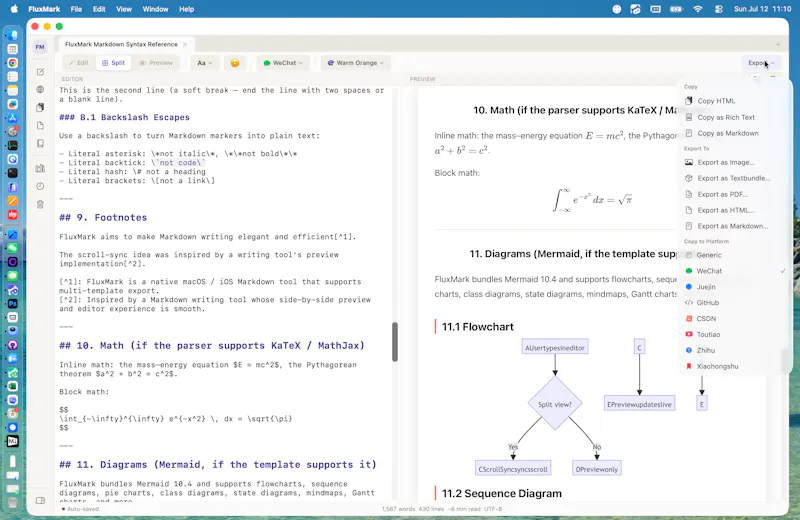800x520 pixels.
Task: Click the battery icon in menu bar
Action: [x=677, y=9]
